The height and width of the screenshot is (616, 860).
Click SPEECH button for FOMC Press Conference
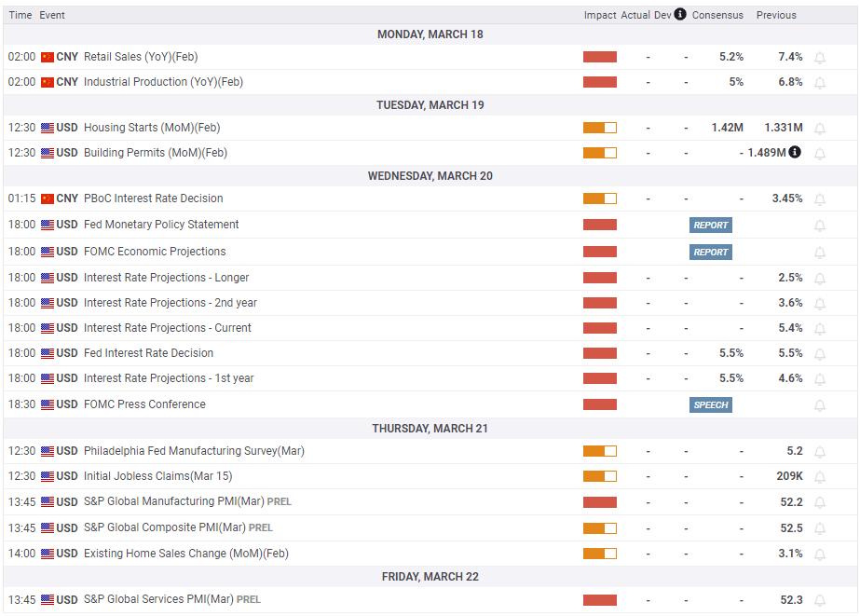point(711,404)
